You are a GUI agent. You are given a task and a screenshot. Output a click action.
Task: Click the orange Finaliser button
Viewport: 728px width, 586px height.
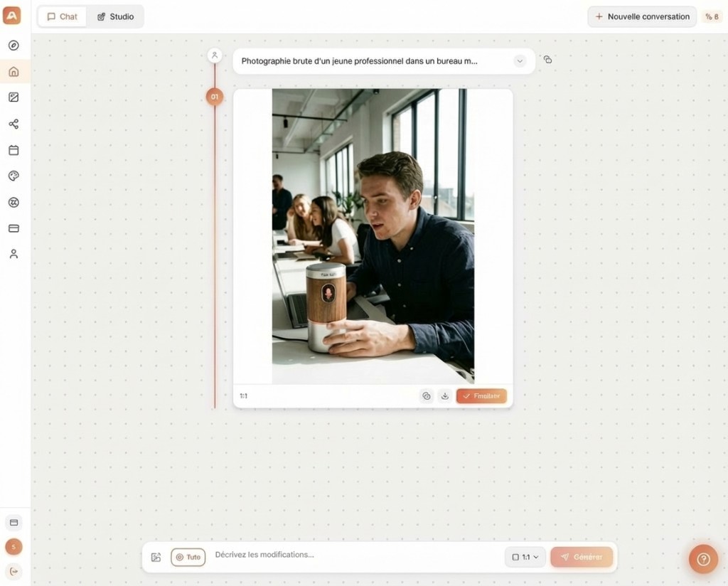tap(481, 396)
